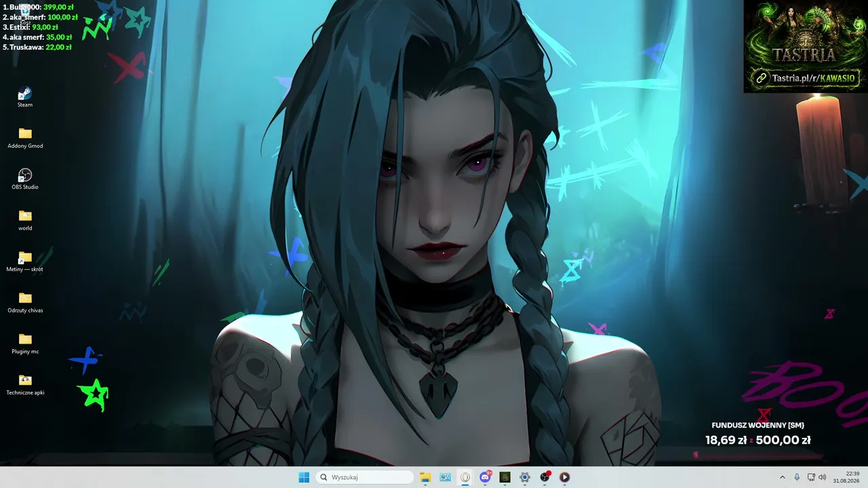The image size is (868, 488).
Task: Click the Estixi 93,00 zł entry
Action: click(31, 27)
